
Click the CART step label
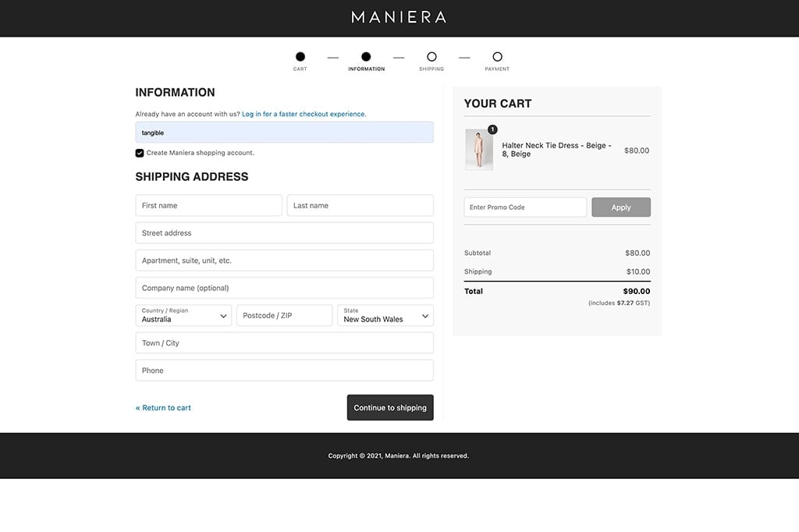tap(300, 69)
